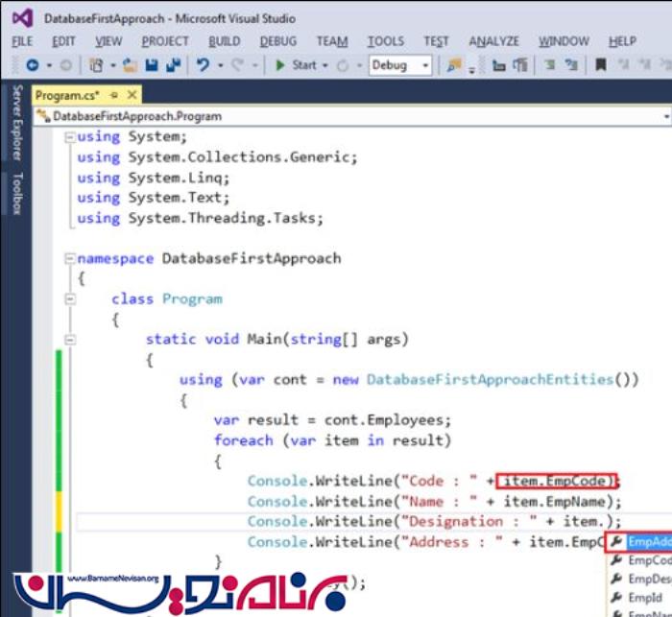Click the Navigate Backward toolbar icon
672x617 pixels.
click(33, 65)
